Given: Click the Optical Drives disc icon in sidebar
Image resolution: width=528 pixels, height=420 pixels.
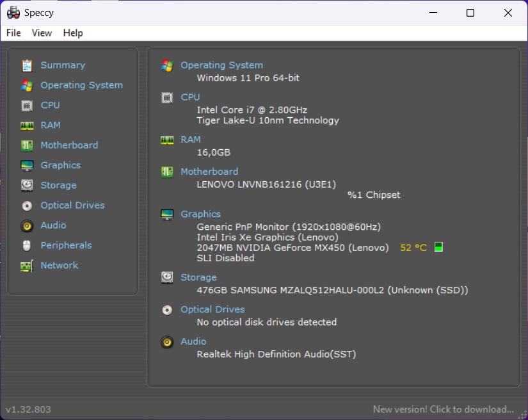Looking at the screenshot, I should (27, 206).
